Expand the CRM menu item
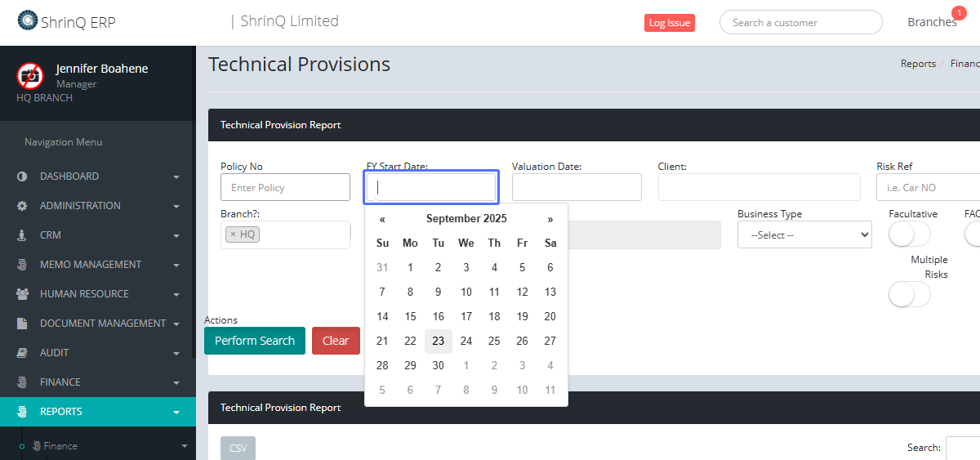 click(98, 235)
